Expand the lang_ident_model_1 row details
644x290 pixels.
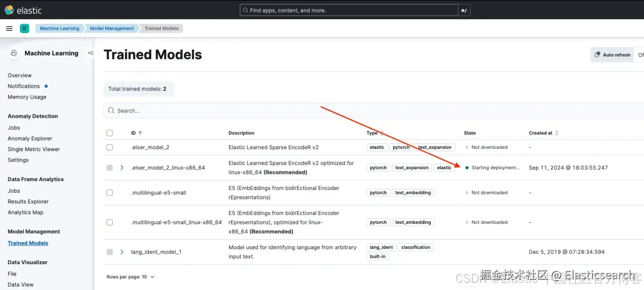click(x=122, y=252)
